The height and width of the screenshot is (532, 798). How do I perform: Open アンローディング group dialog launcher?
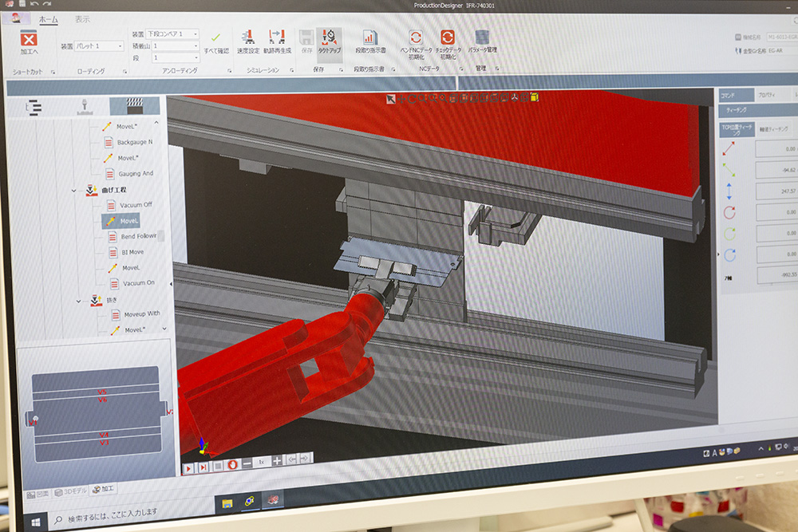[230, 71]
